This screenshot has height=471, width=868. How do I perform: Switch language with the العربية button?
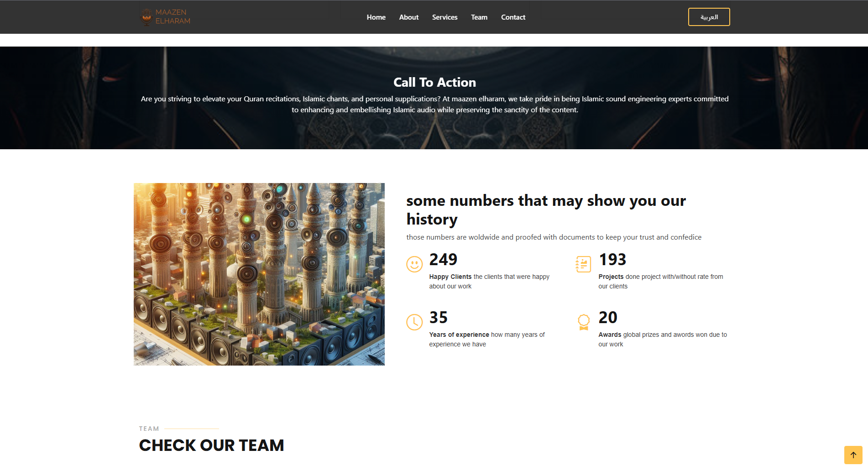tap(709, 17)
